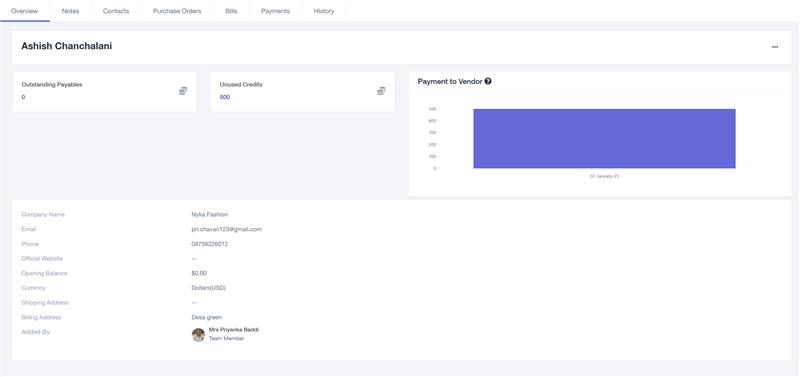
Task: Open the Contacts tab
Action: click(x=116, y=11)
